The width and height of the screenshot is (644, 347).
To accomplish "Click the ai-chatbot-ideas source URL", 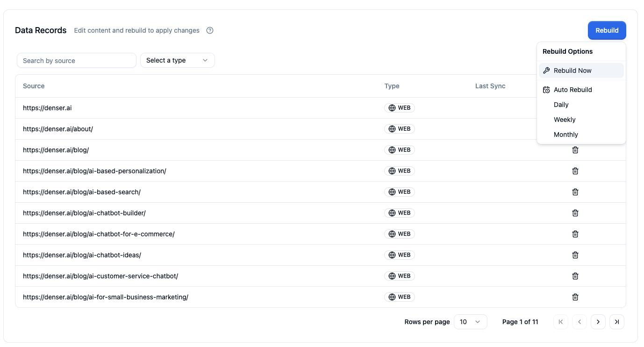I will tap(82, 255).
